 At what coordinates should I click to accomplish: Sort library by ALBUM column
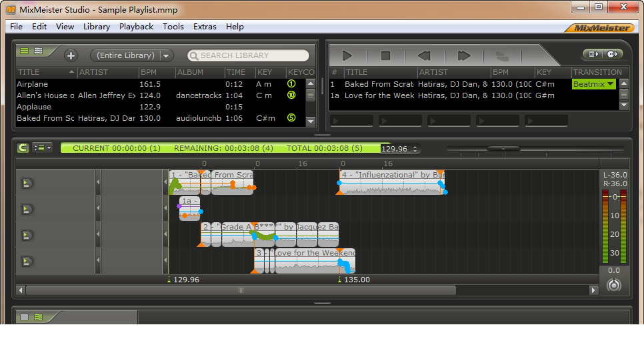200,72
